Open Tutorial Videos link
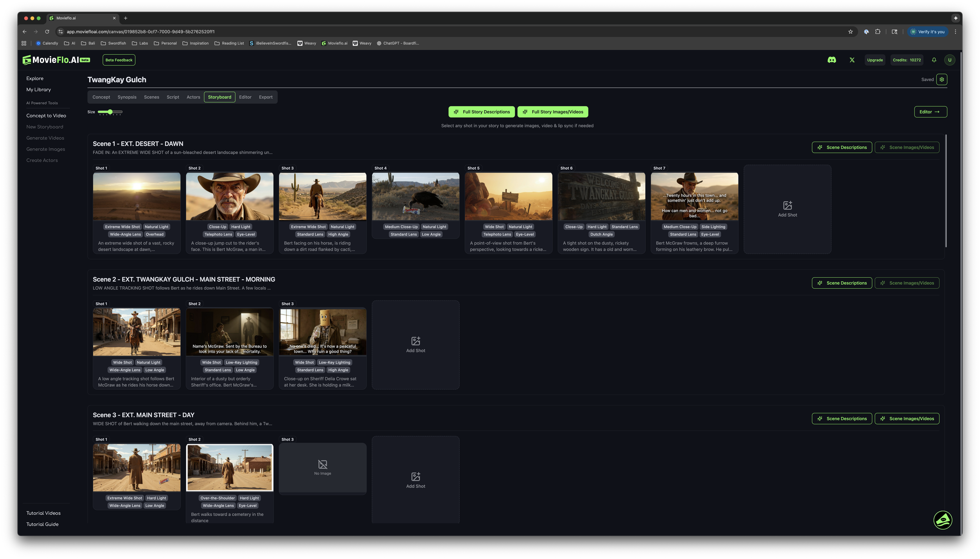This screenshot has width=980, height=559. point(43,513)
